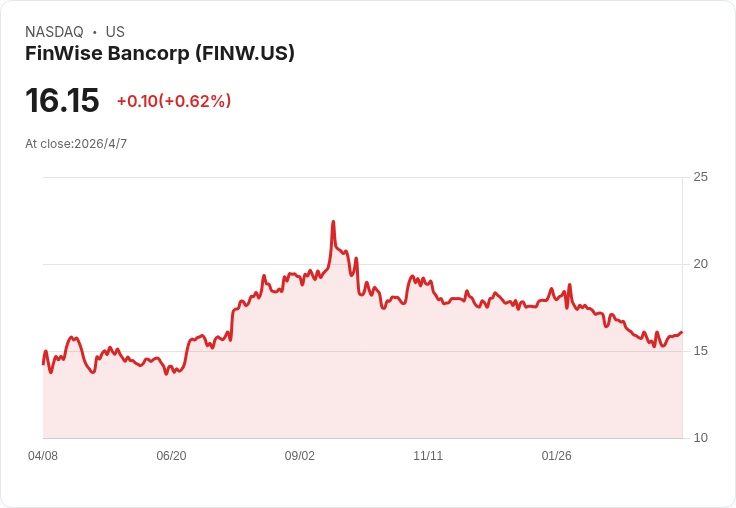Click the rightmost endpoint of the price line
Screen dimensions: 736x508
(x=682, y=332)
